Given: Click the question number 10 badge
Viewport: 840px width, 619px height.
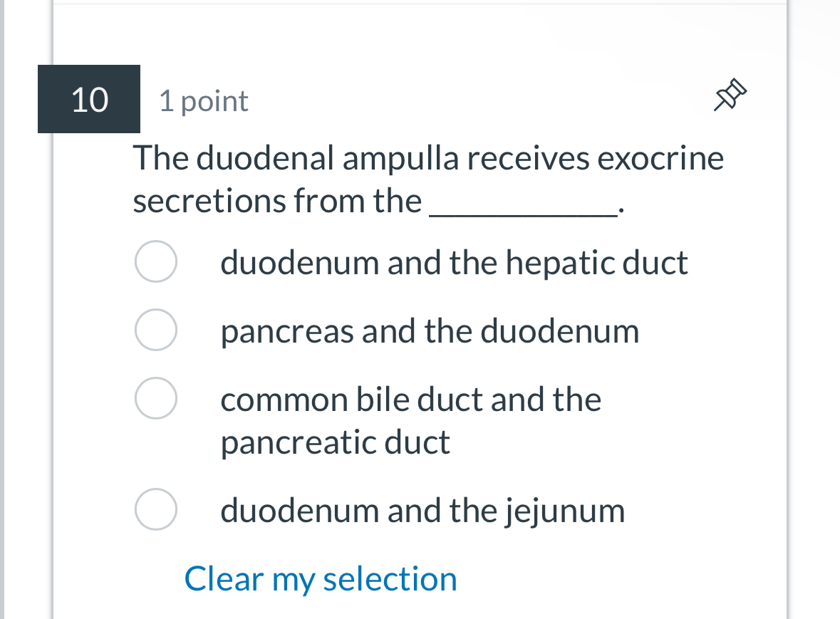Looking at the screenshot, I should click(x=88, y=99).
